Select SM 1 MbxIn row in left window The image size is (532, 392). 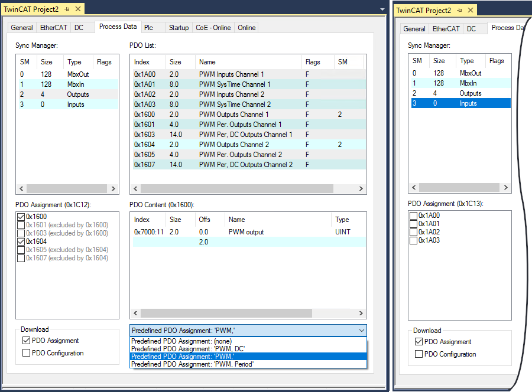pos(67,84)
